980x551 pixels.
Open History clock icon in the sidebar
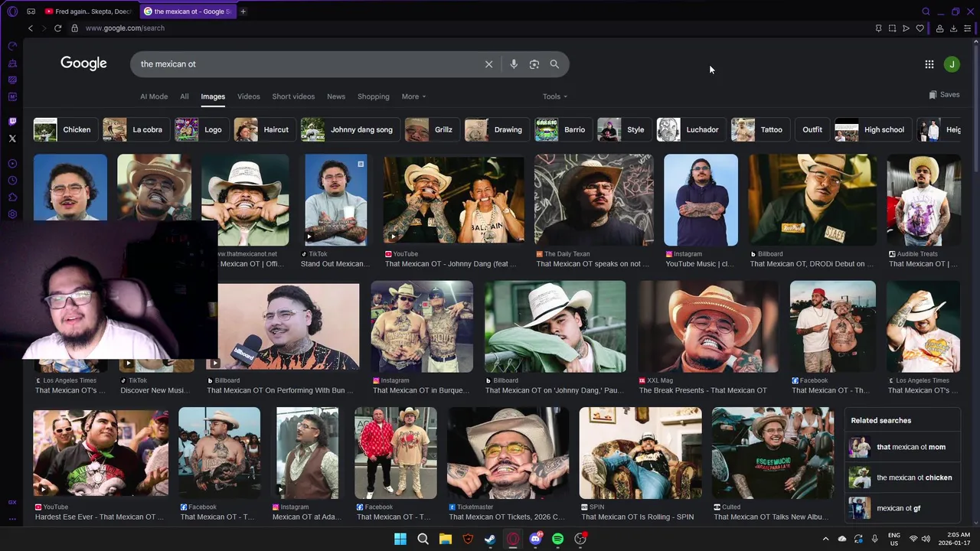[12, 181]
